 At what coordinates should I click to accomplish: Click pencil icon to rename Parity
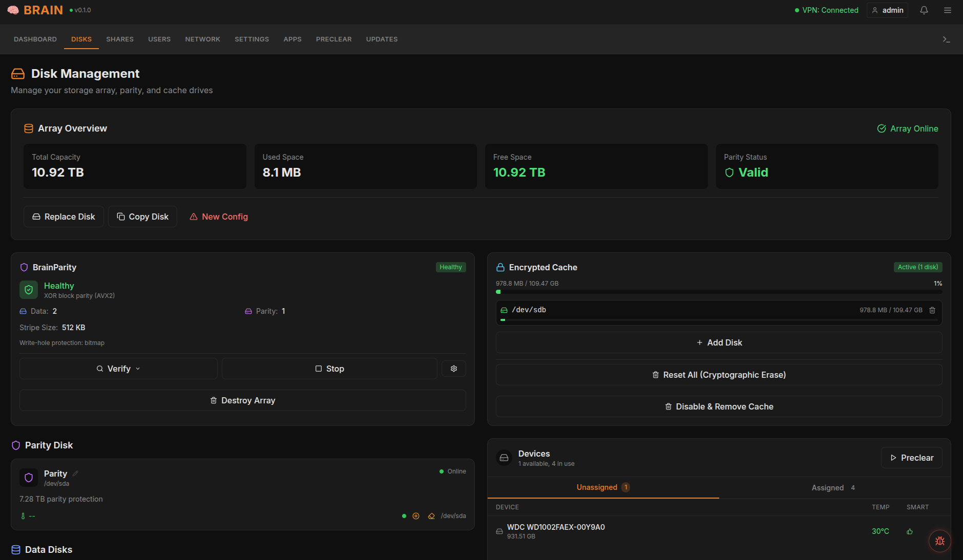click(x=75, y=473)
